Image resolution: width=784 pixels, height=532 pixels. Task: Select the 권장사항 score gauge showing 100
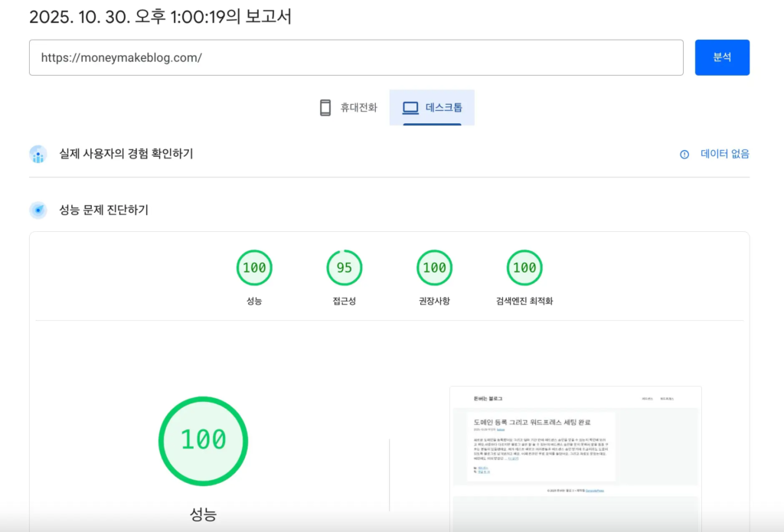(x=434, y=267)
